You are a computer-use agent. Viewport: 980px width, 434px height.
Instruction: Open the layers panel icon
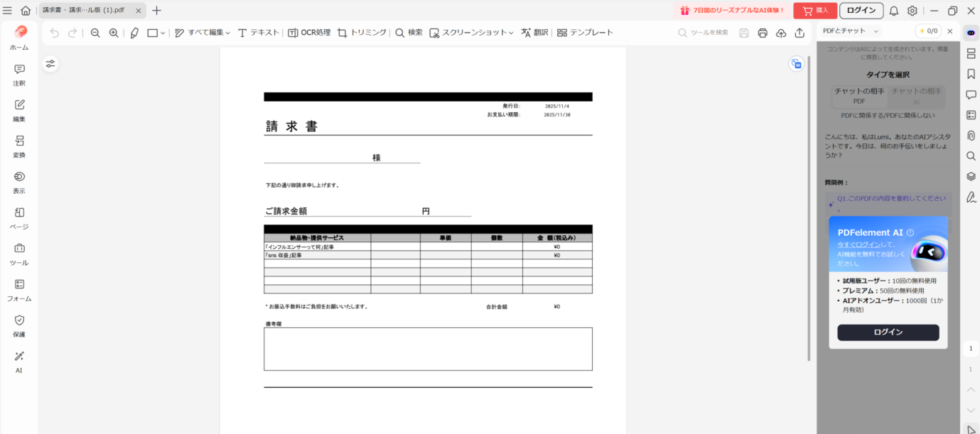tap(971, 176)
